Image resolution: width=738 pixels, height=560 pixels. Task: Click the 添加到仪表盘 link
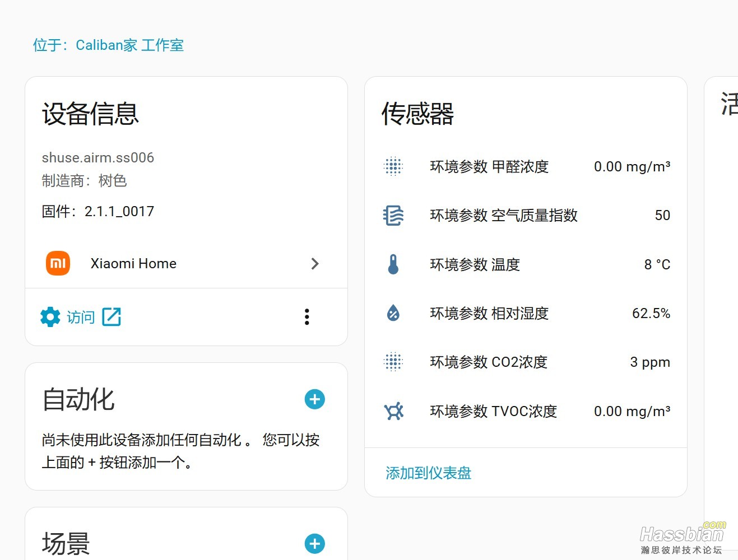pyautogui.click(x=428, y=473)
